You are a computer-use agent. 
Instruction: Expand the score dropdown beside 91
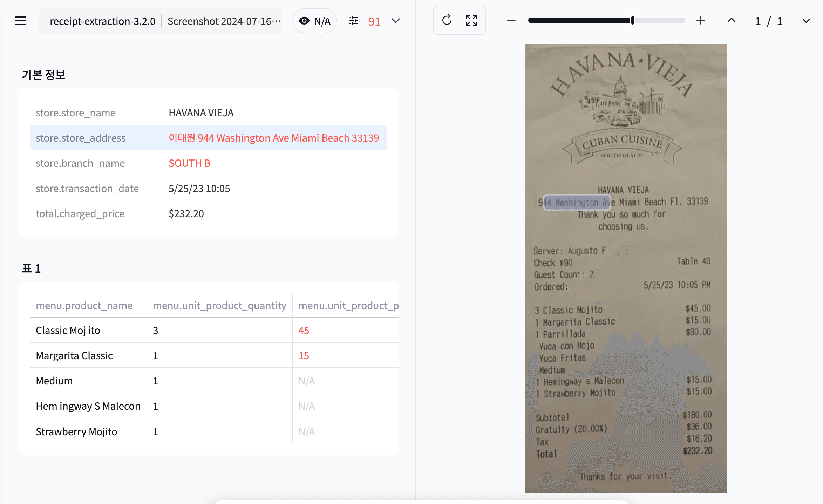[x=395, y=21]
